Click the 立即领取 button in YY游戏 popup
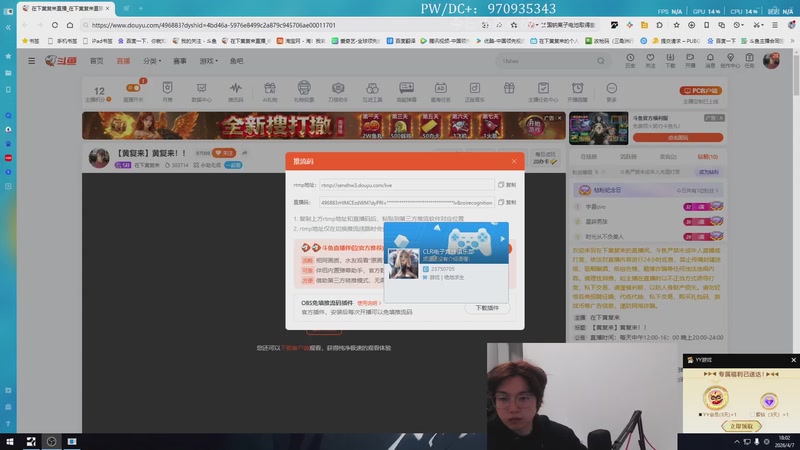 741,426
